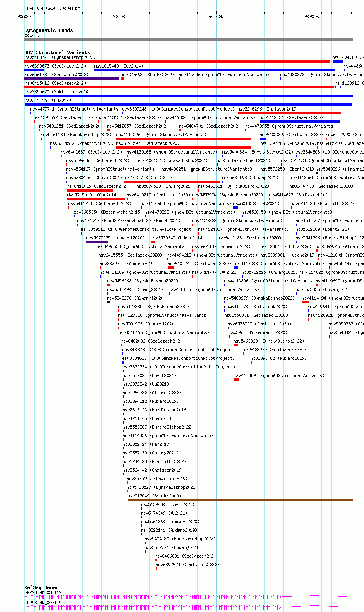Click the nsv6407244 (Sedlazeck2020) label
Viewport: 364px width, 612px height.
(x=199, y=264)
